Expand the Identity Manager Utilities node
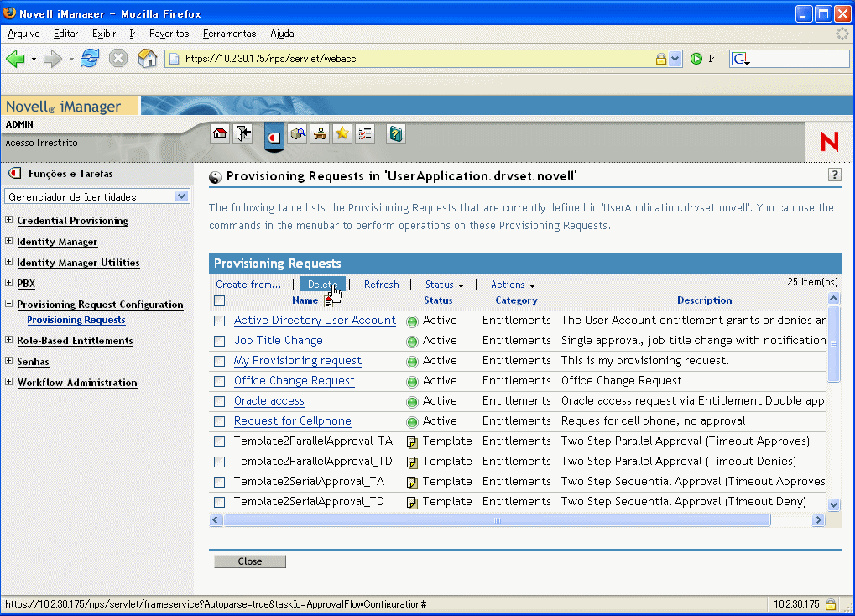Image resolution: width=855 pixels, height=616 pixels. pyautogui.click(x=8, y=261)
